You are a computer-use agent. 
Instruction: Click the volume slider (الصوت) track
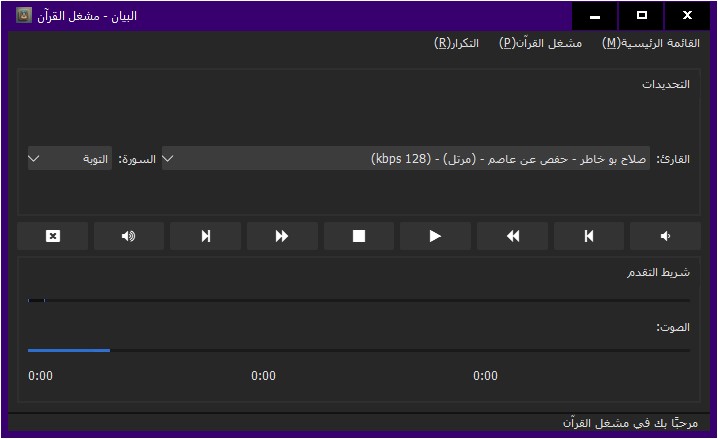359,350
